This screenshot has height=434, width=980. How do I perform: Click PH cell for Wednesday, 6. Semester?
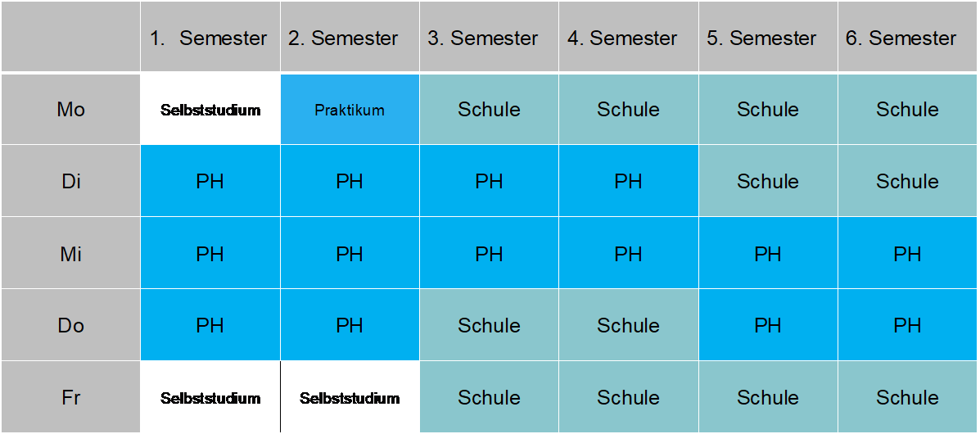coord(907,254)
